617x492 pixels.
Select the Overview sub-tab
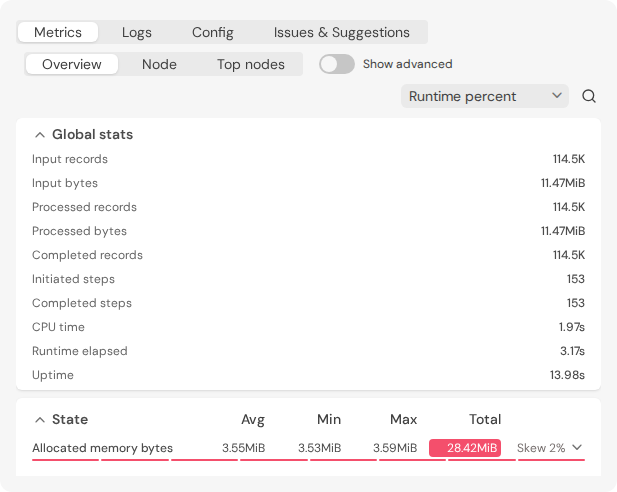point(72,64)
